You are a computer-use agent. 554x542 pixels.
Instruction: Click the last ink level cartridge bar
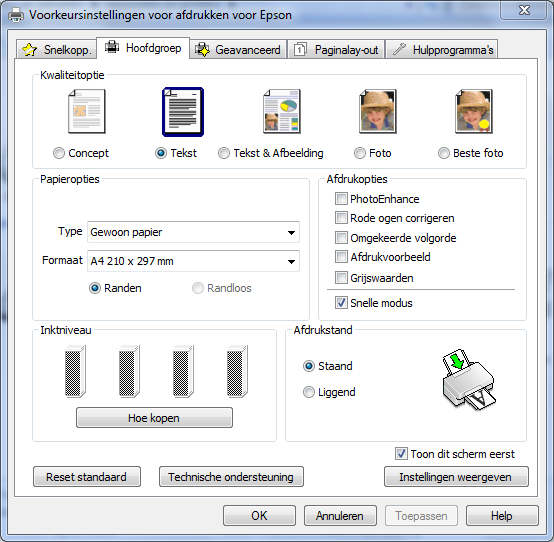pos(237,371)
